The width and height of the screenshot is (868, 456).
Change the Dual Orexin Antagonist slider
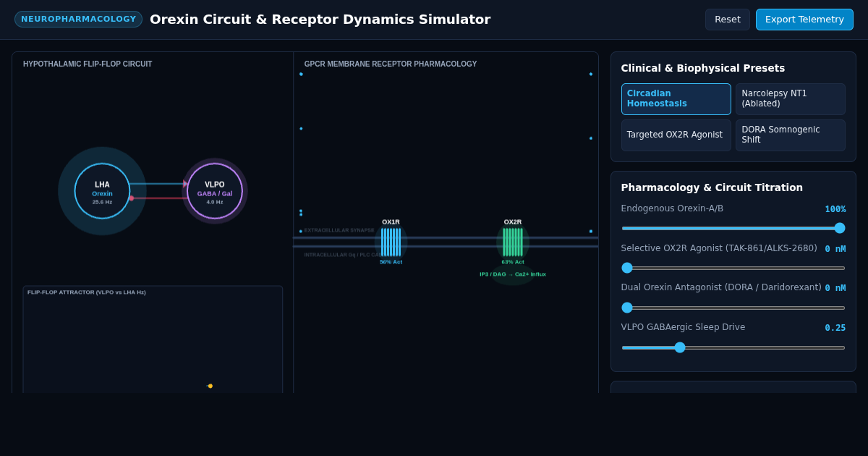pyautogui.click(x=733, y=308)
